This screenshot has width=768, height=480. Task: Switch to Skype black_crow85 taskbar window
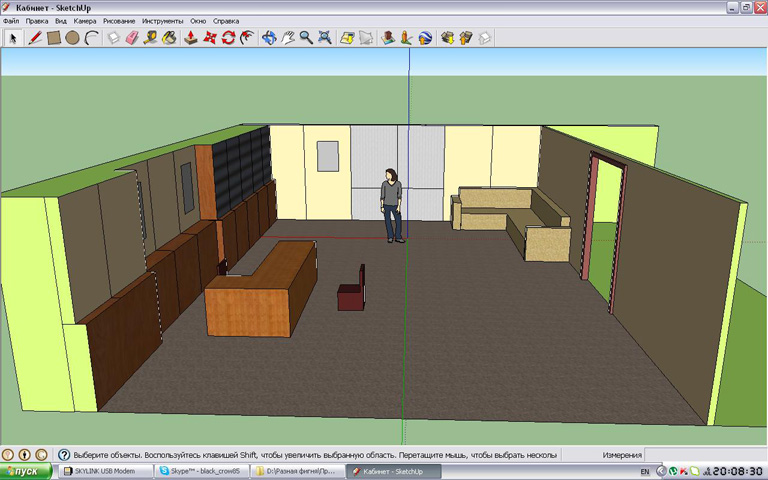pyautogui.click(x=201, y=471)
